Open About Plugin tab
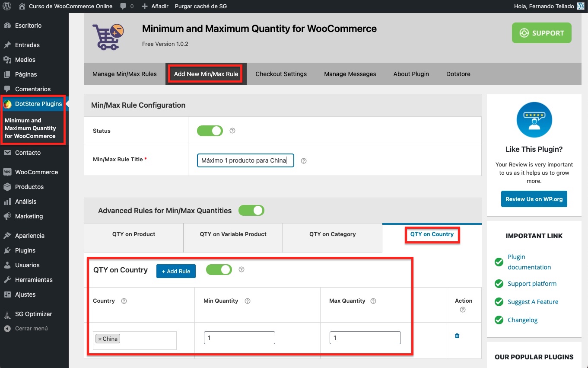Image resolution: width=588 pixels, height=368 pixels. (x=411, y=74)
